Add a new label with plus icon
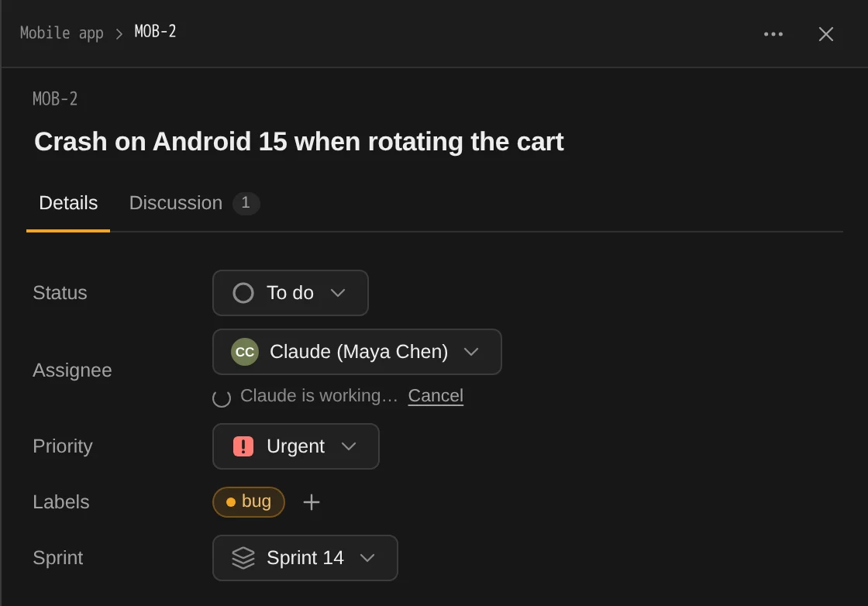This screenshot has height=606, width=868. 312,502
